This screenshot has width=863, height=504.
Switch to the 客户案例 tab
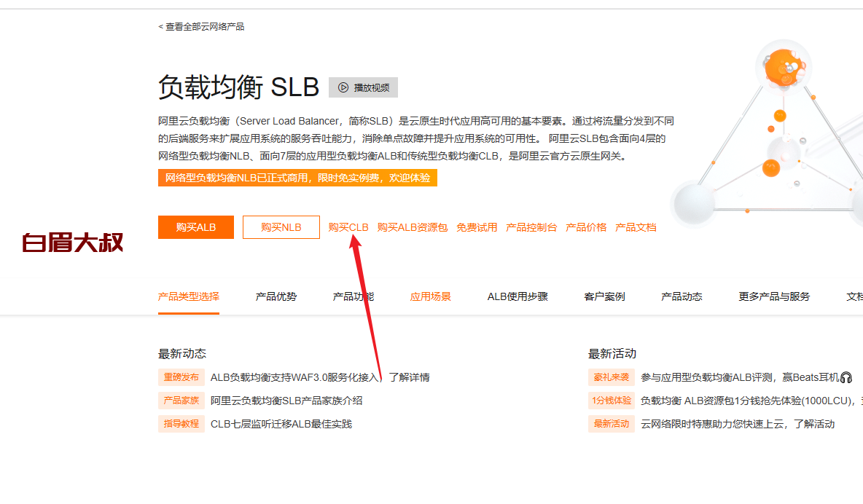(x=604, y=296)
